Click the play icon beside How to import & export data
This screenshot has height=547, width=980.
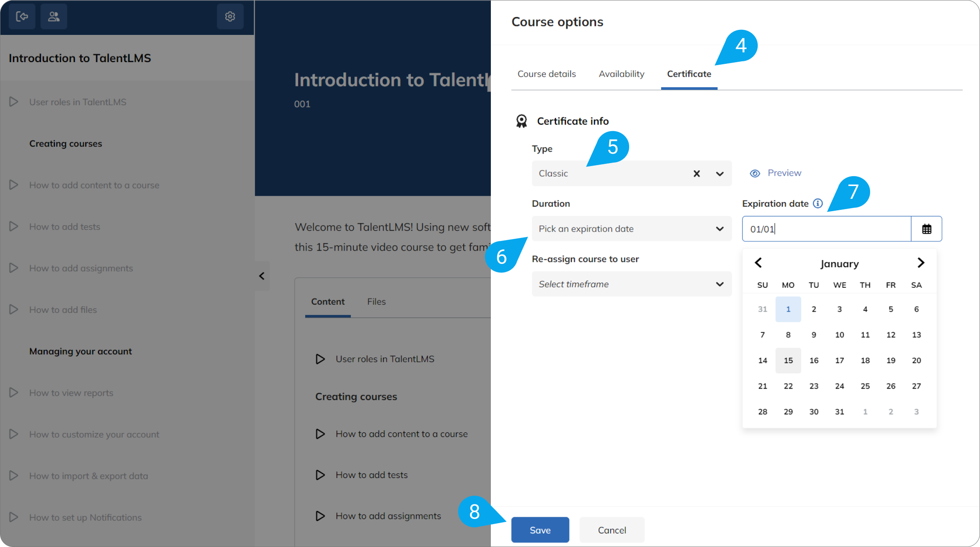(x=14, y=475)
